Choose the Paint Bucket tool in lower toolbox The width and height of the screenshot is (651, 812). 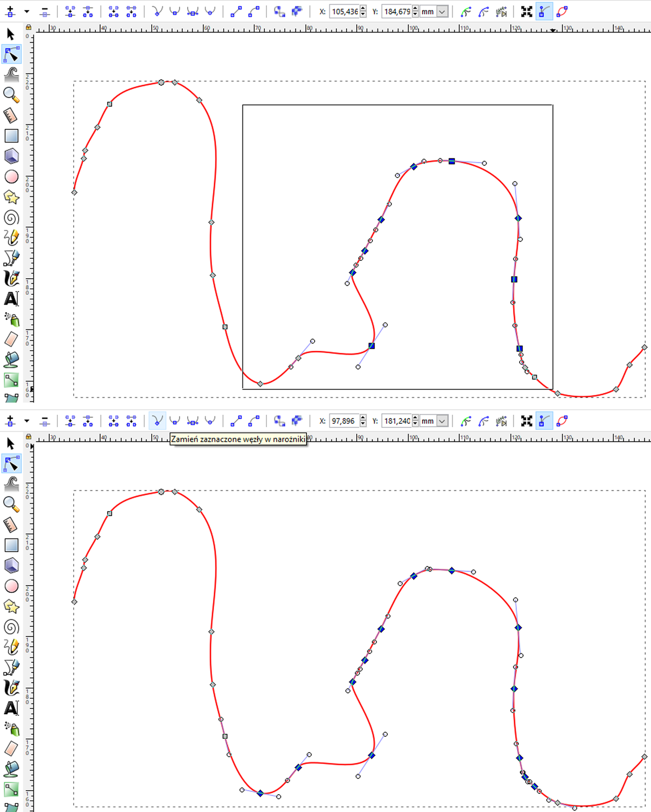[11, 769]
